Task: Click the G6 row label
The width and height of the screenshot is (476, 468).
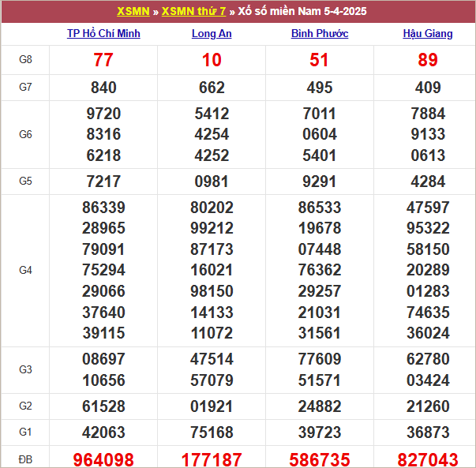Action: coord(25,134)
